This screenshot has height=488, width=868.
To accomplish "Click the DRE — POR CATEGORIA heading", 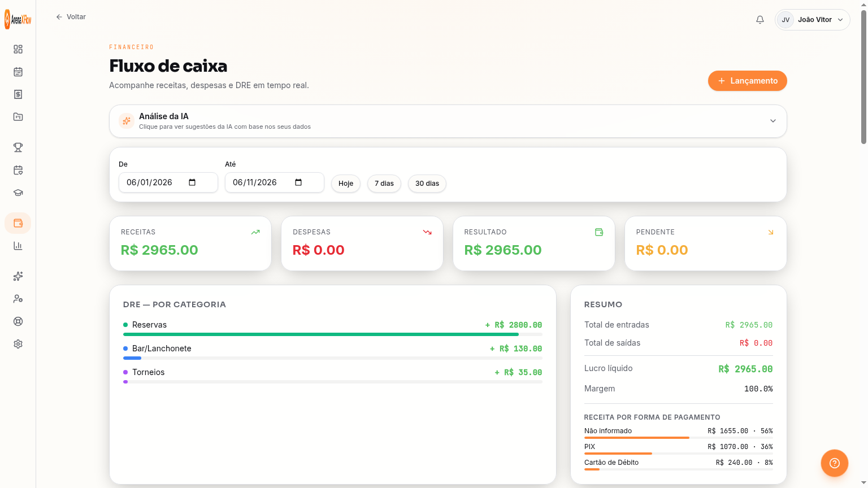I will (175, 304).
